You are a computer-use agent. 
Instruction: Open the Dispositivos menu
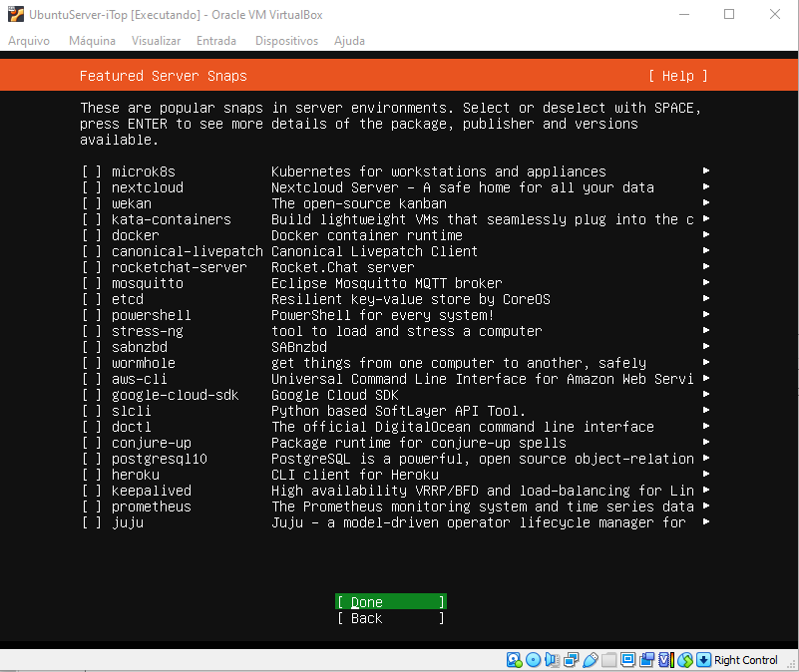(286, 41)
